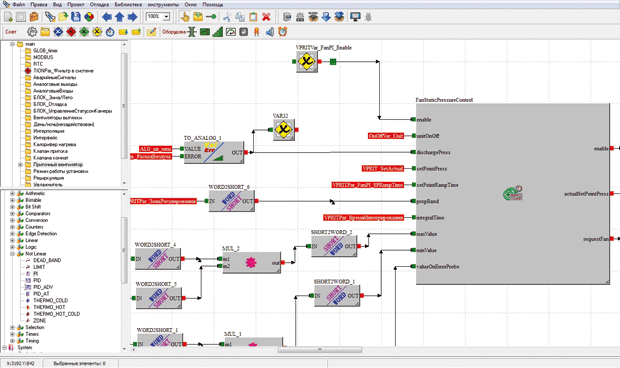The width and height of the screenshot is (620, 368).
Task: Click the green diamond variable icon in toolbar
Action: click(84, 32)
